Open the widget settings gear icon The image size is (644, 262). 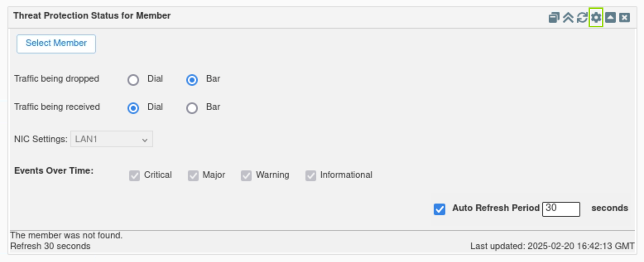(596, 17)
